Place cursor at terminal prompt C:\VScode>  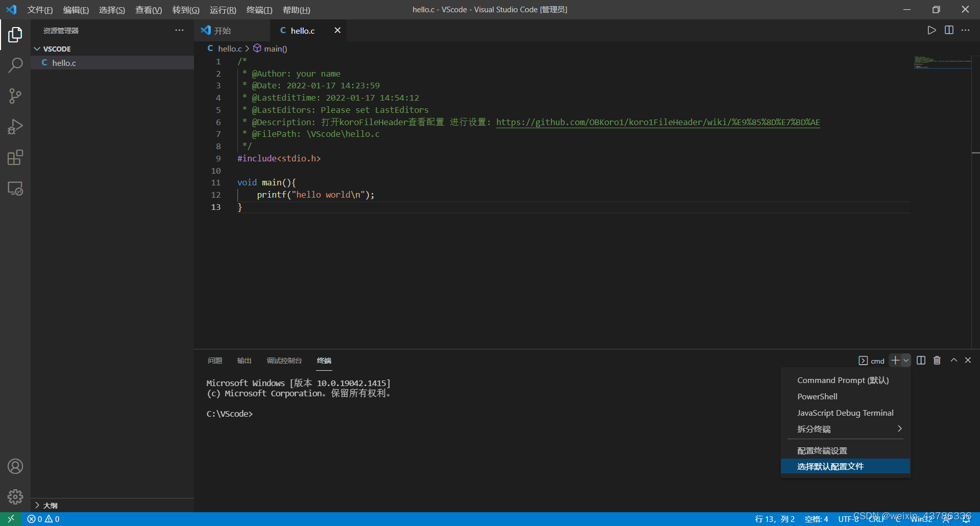(230, 414)
